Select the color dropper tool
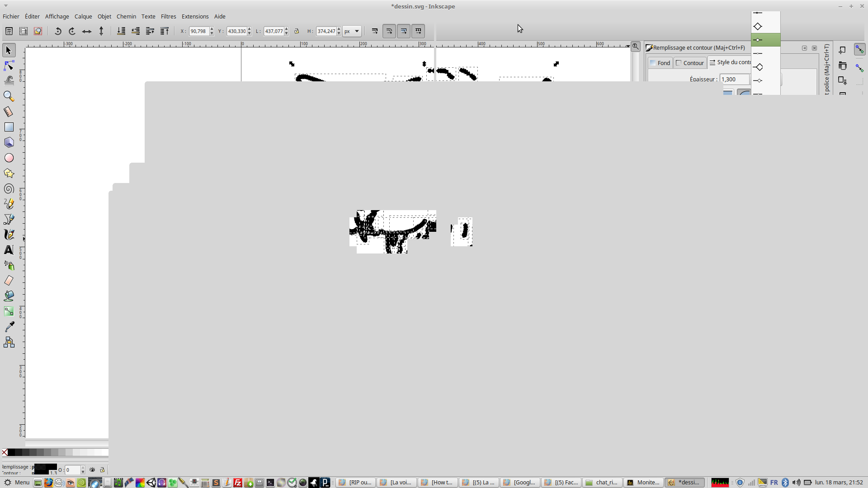 pos(9,327)
